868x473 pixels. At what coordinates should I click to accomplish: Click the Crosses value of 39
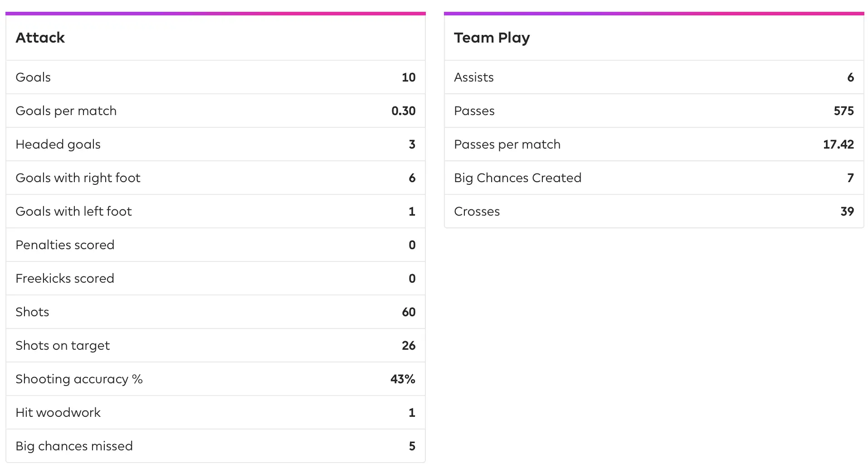tap(847, 212)
